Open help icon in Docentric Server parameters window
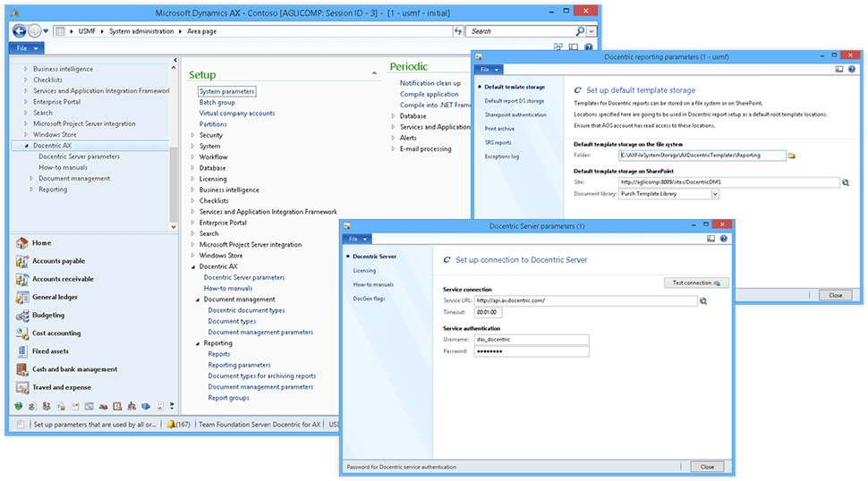 (x=724, y=239)
